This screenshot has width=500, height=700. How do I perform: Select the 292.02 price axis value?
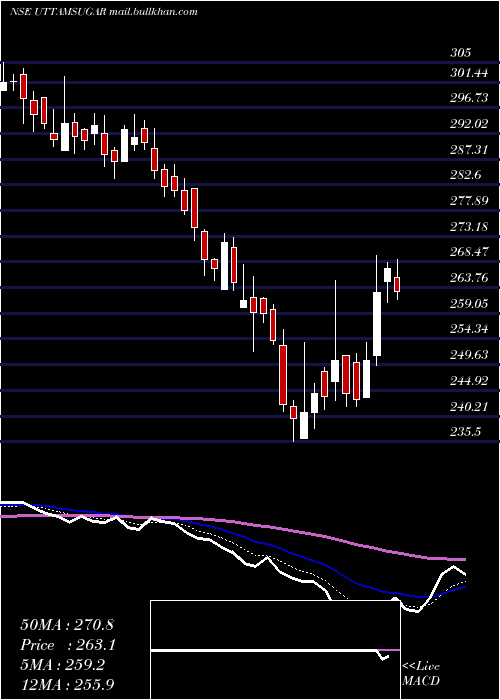tap(469, 124)
